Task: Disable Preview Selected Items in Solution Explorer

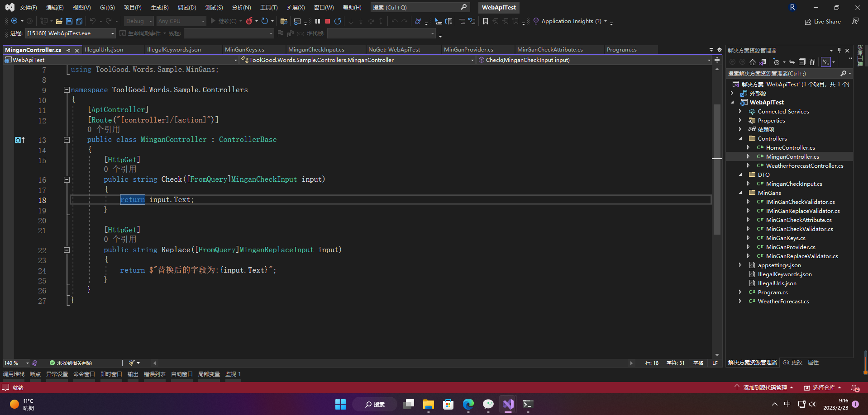Action: 812,62
